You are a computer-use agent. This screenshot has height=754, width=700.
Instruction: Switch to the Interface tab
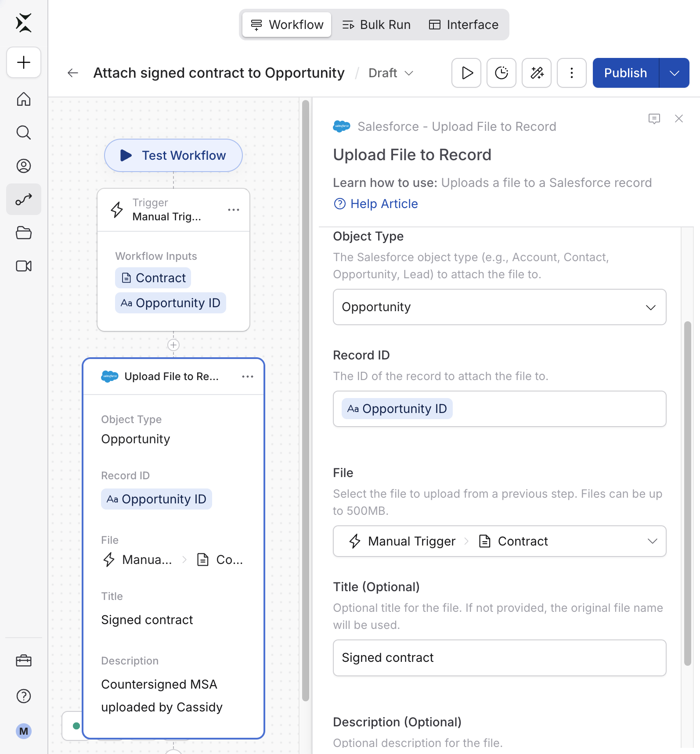(464, 25)
